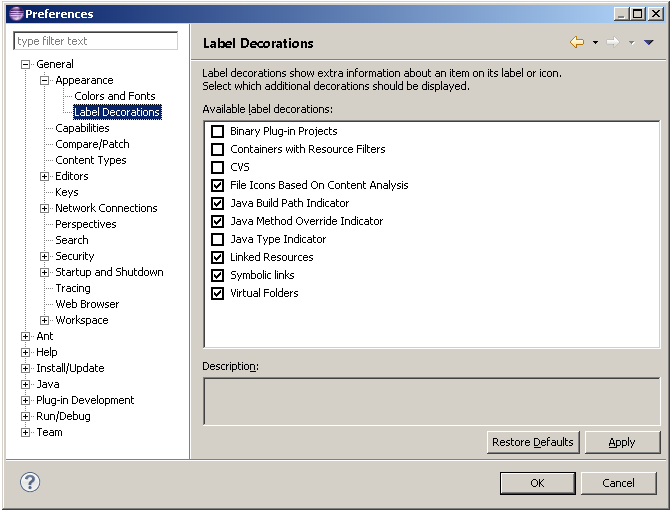
Task: Select Perspectives in the tree
Action: tap(86, 224)
